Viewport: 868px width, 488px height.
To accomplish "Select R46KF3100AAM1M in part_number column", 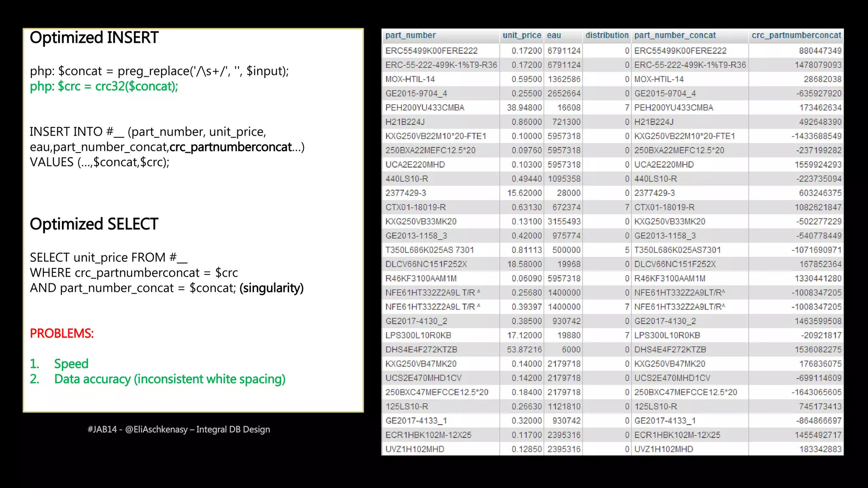I will (421, 278).
